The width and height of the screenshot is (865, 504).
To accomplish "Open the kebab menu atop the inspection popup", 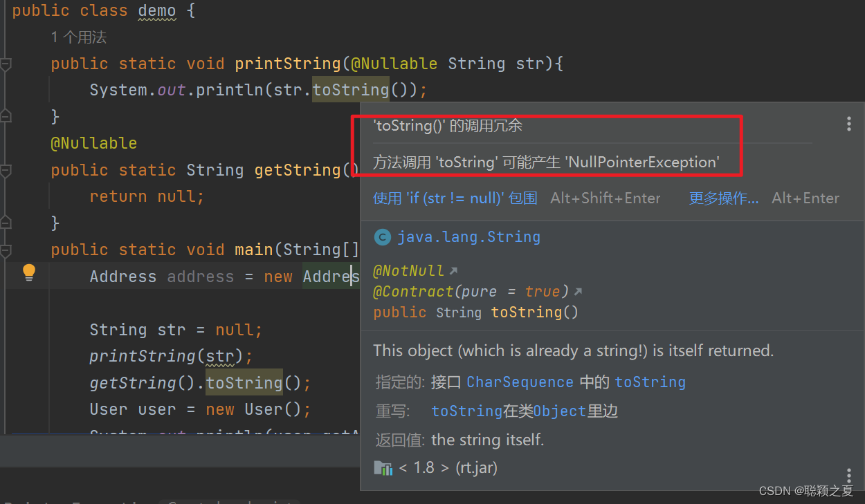I will pyautogui.click(x=848, y=124).
